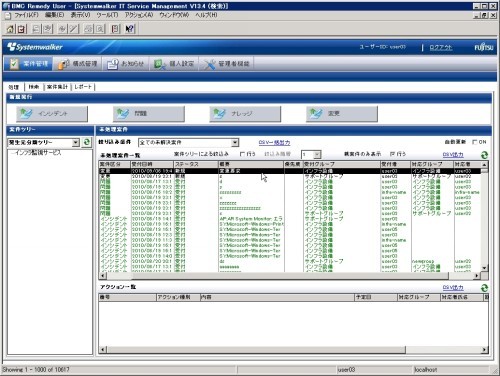Open the 絞り込み条件 filter condition dropdown
This screenshot has height=376, width=500.
[x=235, y=143]
